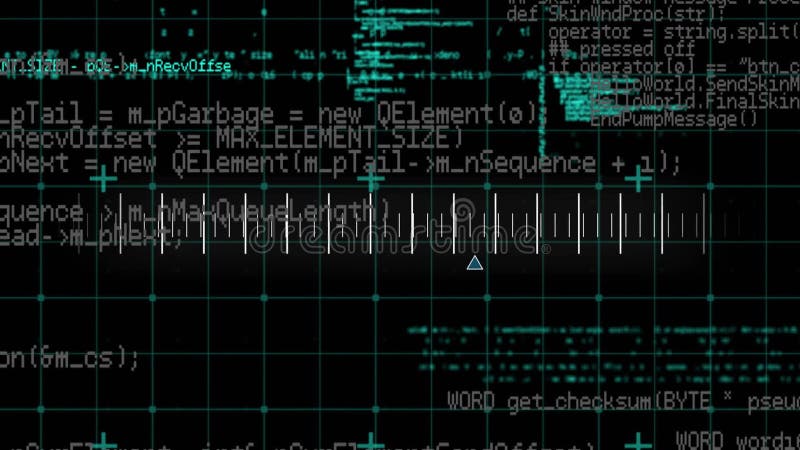Click the blue triangle marker below the ruler

pos(474,263)
